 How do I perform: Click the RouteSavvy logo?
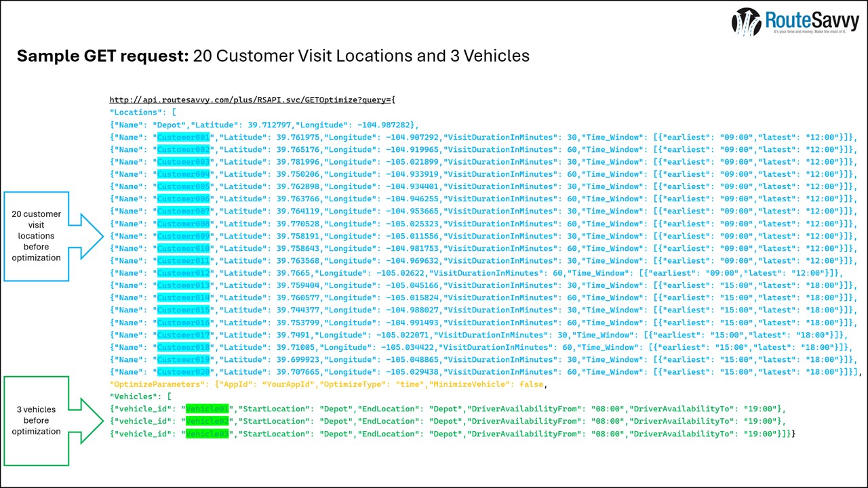[x=795, y=22]
